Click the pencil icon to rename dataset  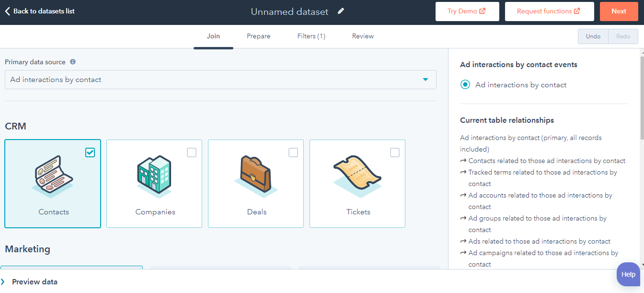click(x=341, y=11)
